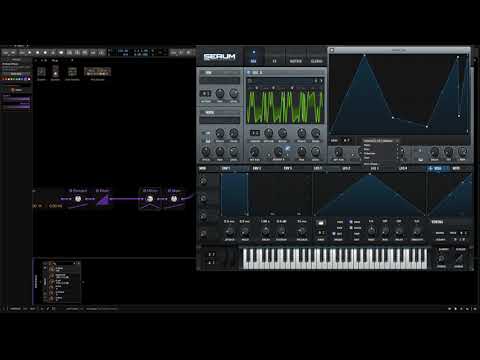Click the purple triangle module in the patch canvas
The image size is (480, 360).
pyautogui.click(x=103, y=201)
